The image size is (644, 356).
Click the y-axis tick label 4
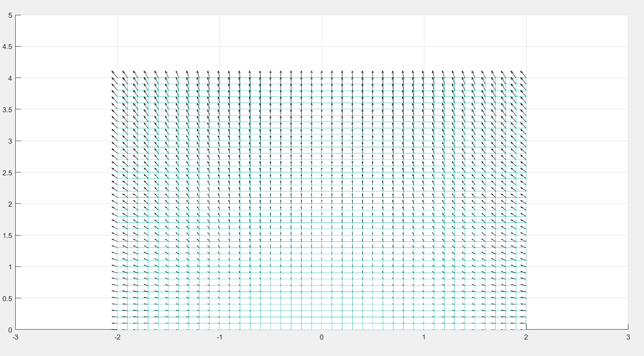click(10, 78)
